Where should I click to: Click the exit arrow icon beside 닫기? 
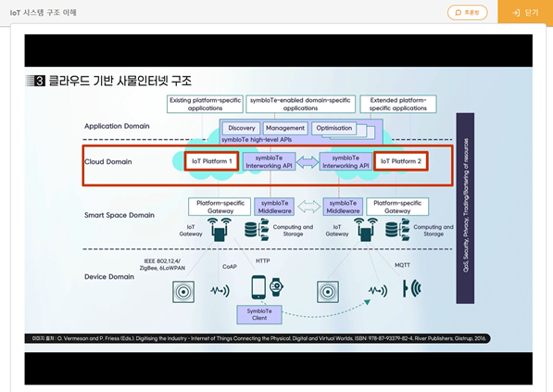(516, 13)
